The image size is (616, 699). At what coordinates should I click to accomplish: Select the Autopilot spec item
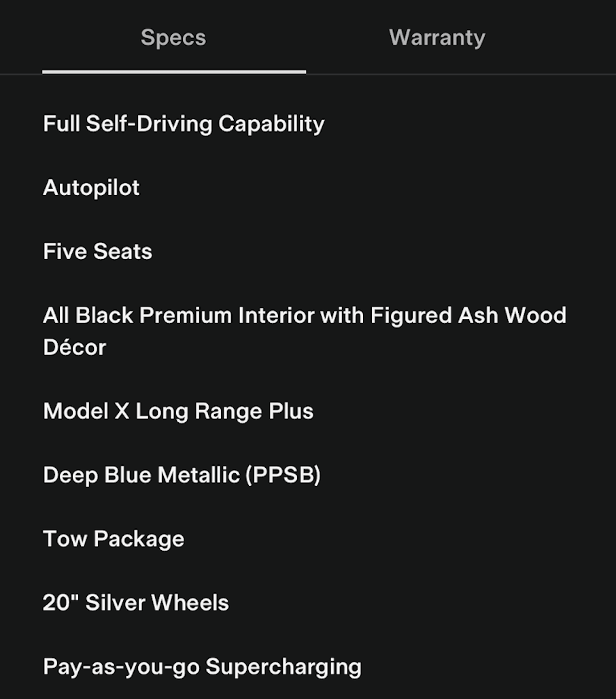point(91,188)
